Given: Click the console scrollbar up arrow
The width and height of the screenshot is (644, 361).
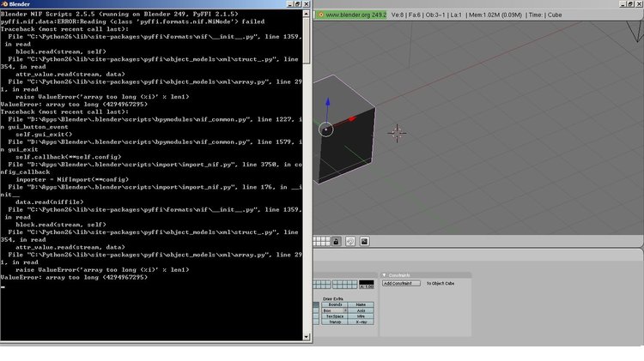Looking at the screenshot, I should click(x=307, y=14).
